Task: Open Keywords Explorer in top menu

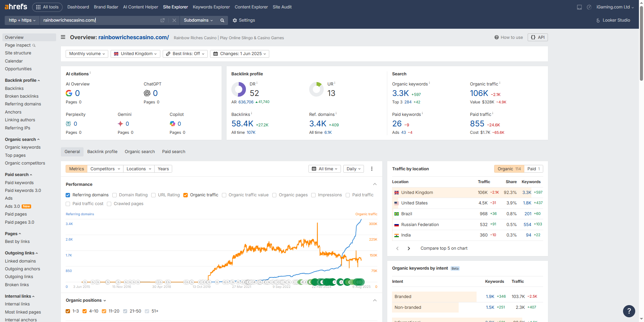Action: pos(211,7)
